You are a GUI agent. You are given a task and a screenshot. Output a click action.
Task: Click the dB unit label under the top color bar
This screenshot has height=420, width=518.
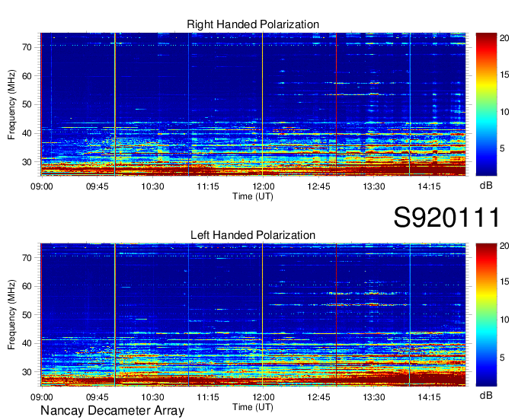coord(486,186)
